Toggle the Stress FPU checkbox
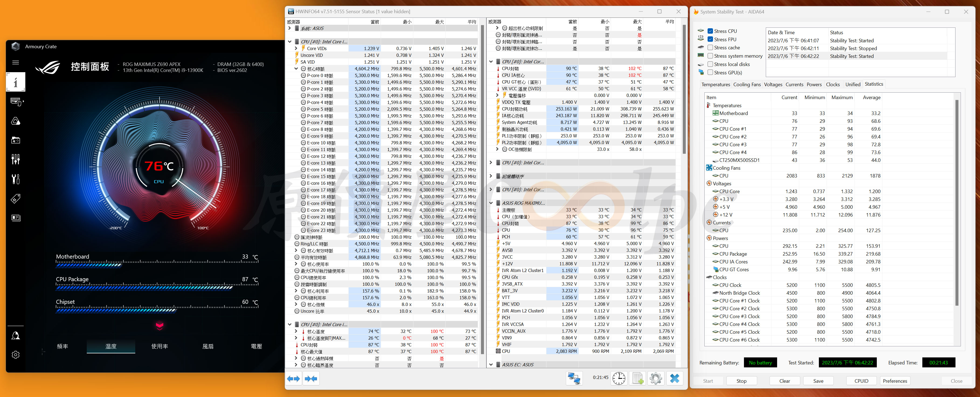The height and width of the screenshot is (397, 980). point(710,39)
